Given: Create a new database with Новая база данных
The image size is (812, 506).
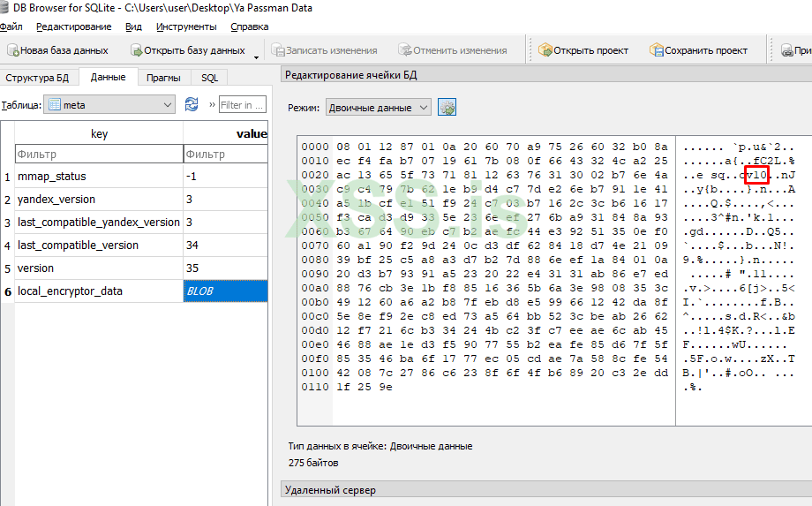Looking at the screenshot, I should point(57,50).
